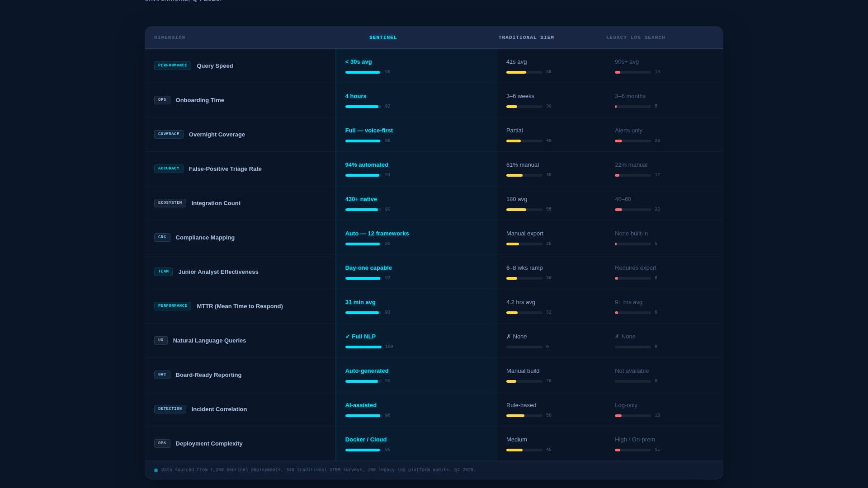868x488 pixels.
Task: Click the UX tag badge
Action: click(x=161, y=340)
